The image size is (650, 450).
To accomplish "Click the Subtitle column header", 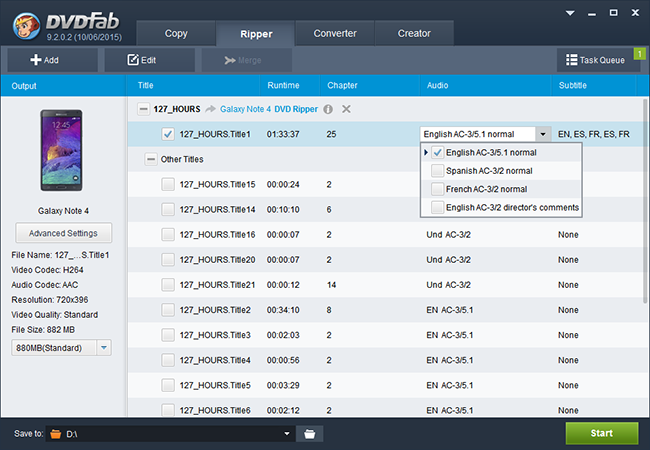I will coord(572,85).
